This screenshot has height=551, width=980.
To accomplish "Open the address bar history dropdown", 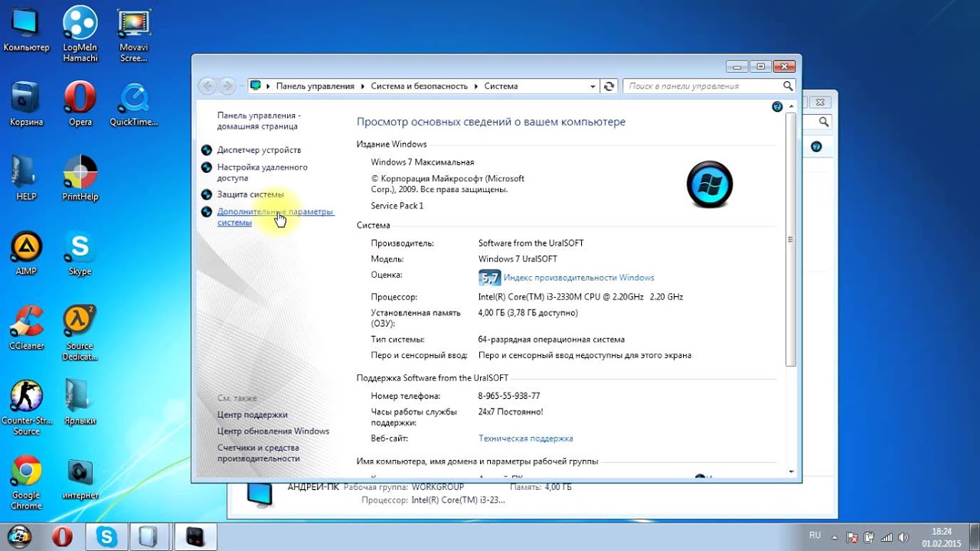I will [593, 86].
